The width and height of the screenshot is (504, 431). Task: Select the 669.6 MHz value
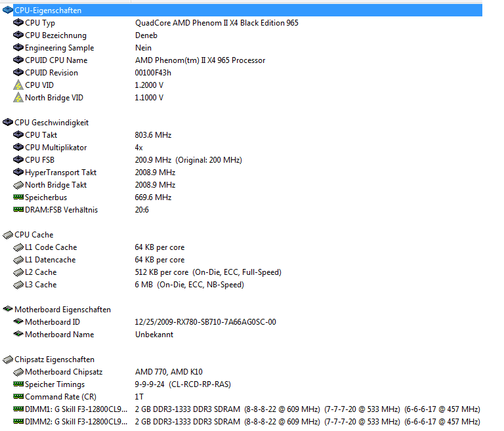point(153,197)
